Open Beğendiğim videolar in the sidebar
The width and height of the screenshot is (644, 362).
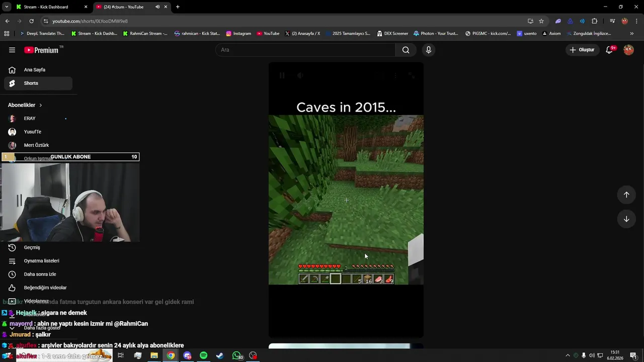(38, 288)
